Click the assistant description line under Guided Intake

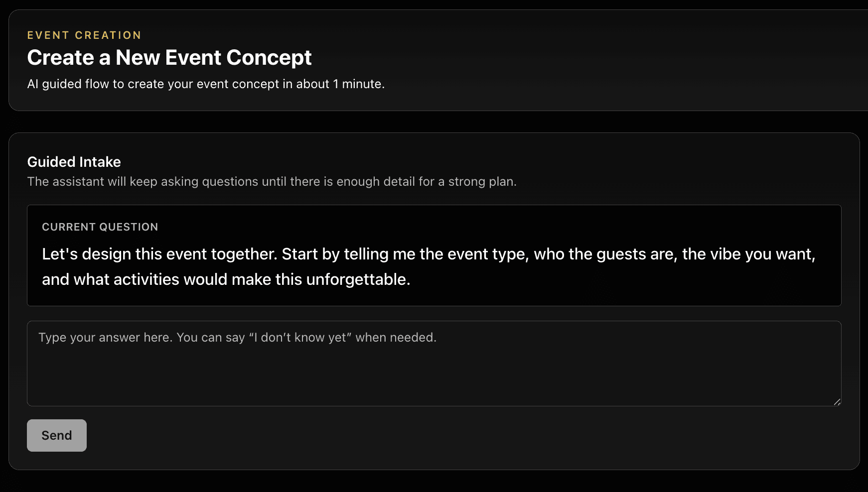(272, 181)
